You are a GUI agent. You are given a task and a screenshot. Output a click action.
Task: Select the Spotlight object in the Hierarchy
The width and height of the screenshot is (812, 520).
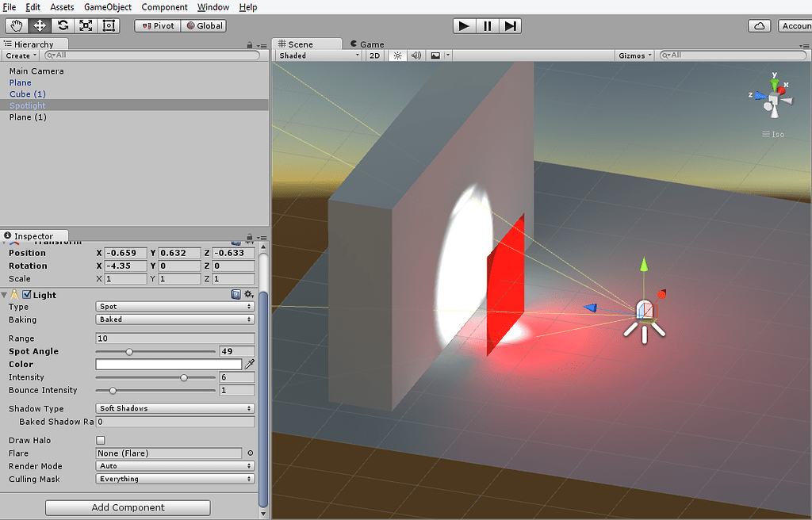click(x=27, y=105)
